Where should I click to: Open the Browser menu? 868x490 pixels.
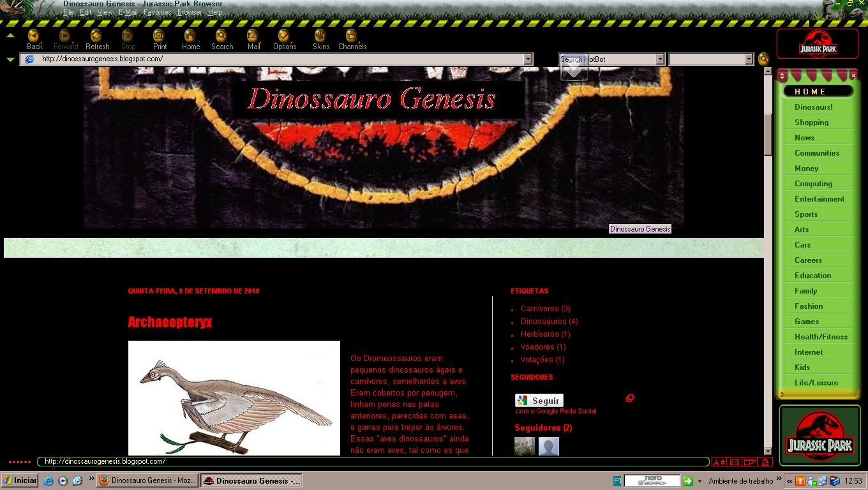pyautogui.click(x=190, y=12)
